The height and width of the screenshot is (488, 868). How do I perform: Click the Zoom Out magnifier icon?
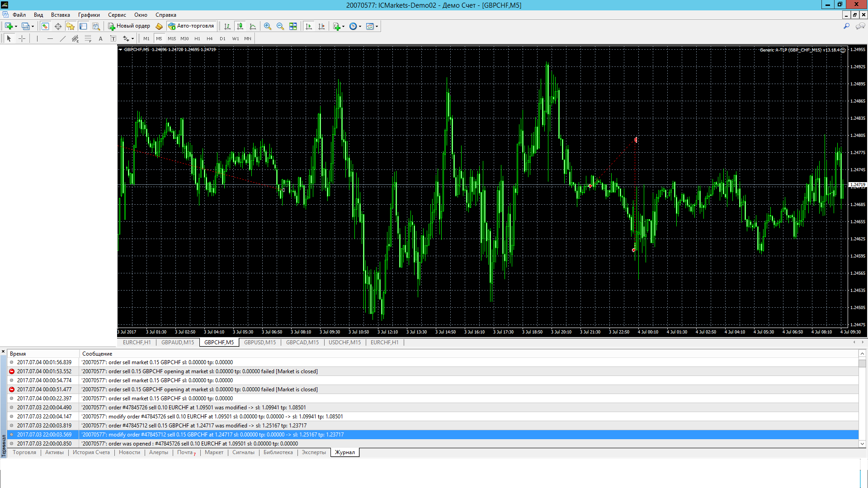click(x=280, y=26)
